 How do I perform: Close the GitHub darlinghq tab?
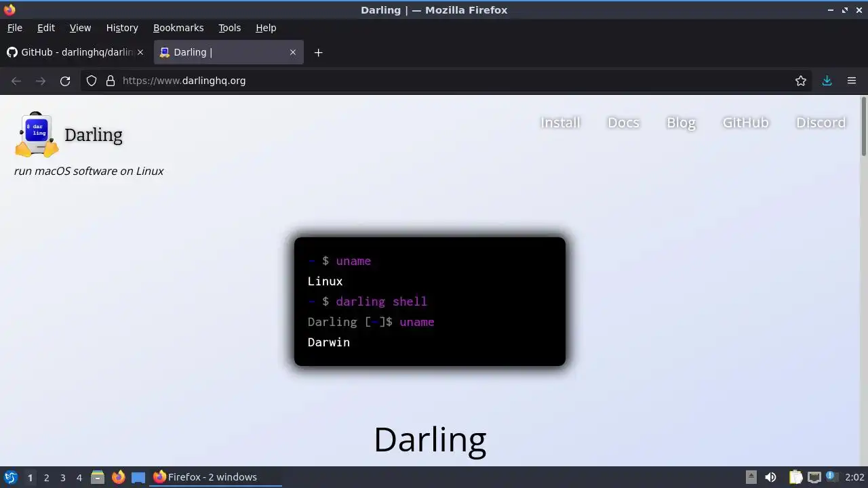140,52
